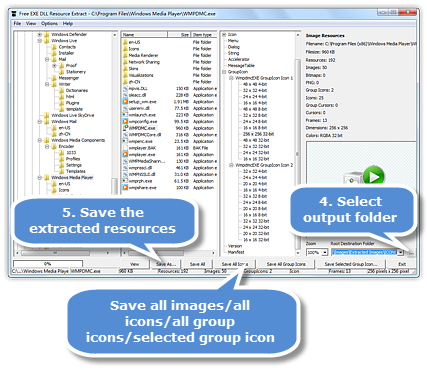Select the 256 x 256 32-bit icon entry
427x370 pixels.
pos(258,134)
